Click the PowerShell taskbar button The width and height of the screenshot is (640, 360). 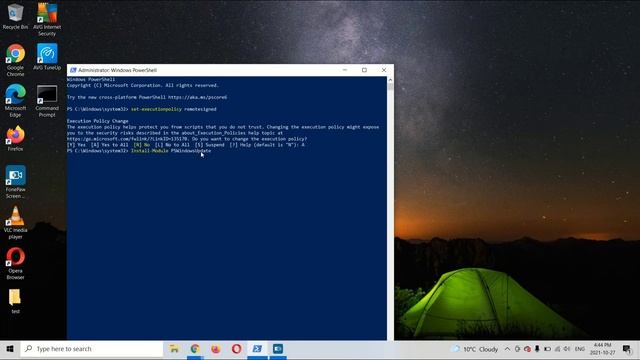tap(258, 349)
